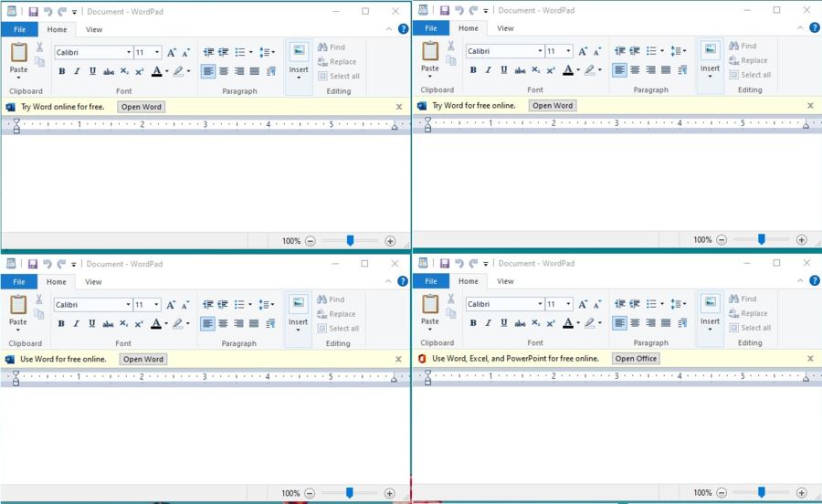Click Strikethrough in the 'Try Word online for free' window

tap(109, 71)
